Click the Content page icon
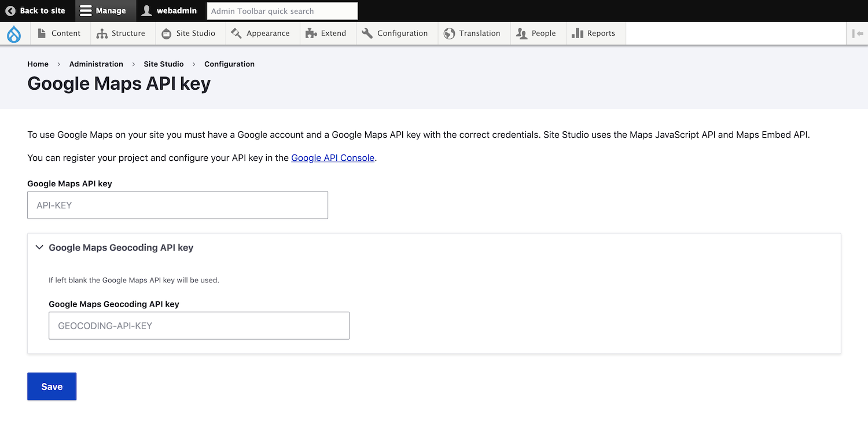 [x=42, y=33]
